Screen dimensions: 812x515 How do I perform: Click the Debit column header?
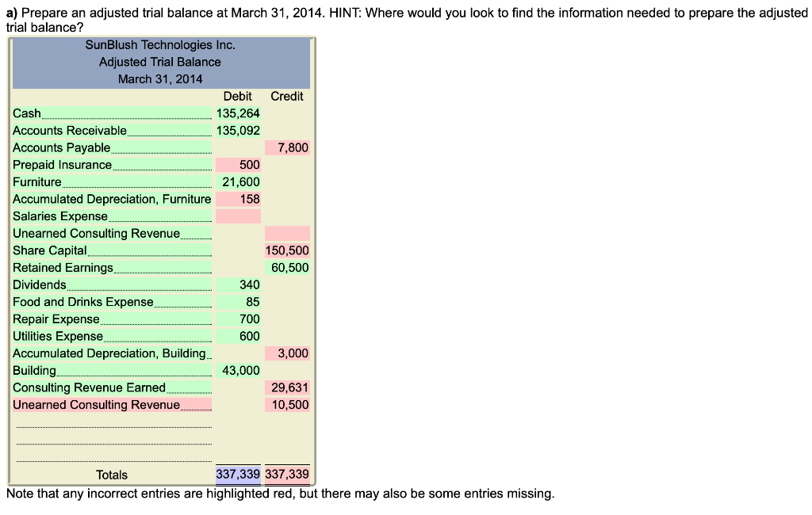coord(238,96)
